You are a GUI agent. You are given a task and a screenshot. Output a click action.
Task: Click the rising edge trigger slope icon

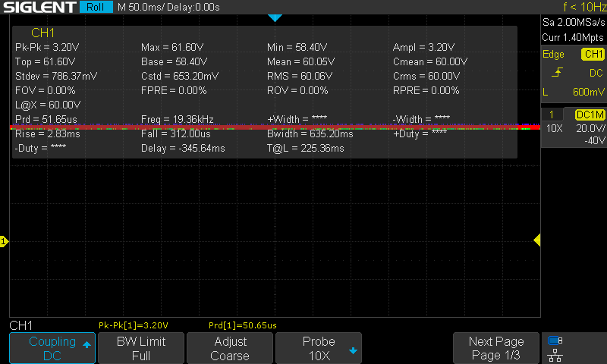coord(557,72)
